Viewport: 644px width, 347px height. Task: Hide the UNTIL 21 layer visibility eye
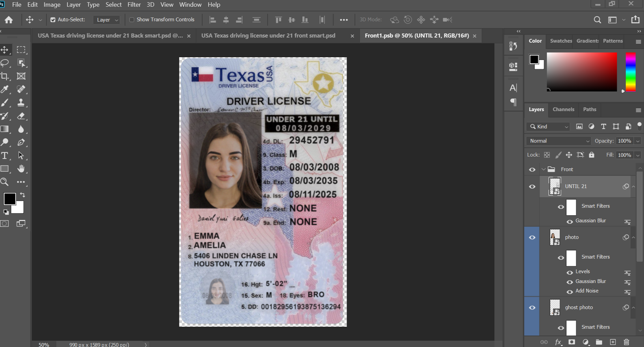[x=532, y=187]
